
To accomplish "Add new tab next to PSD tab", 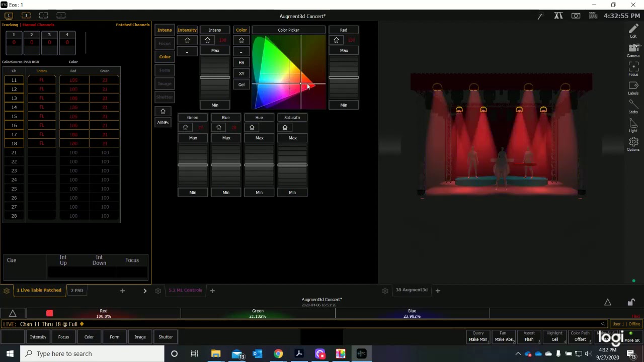I will (x=122, y=291).
